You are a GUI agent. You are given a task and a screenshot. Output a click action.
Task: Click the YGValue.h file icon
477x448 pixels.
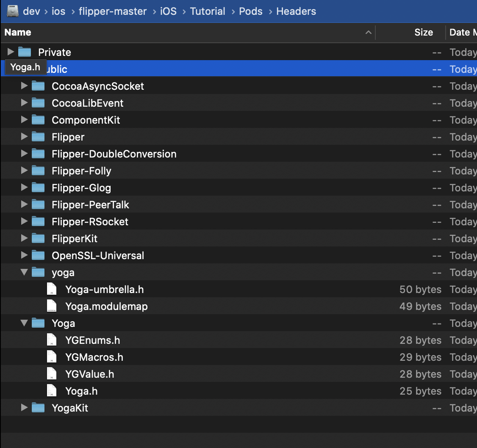[52, 374]
